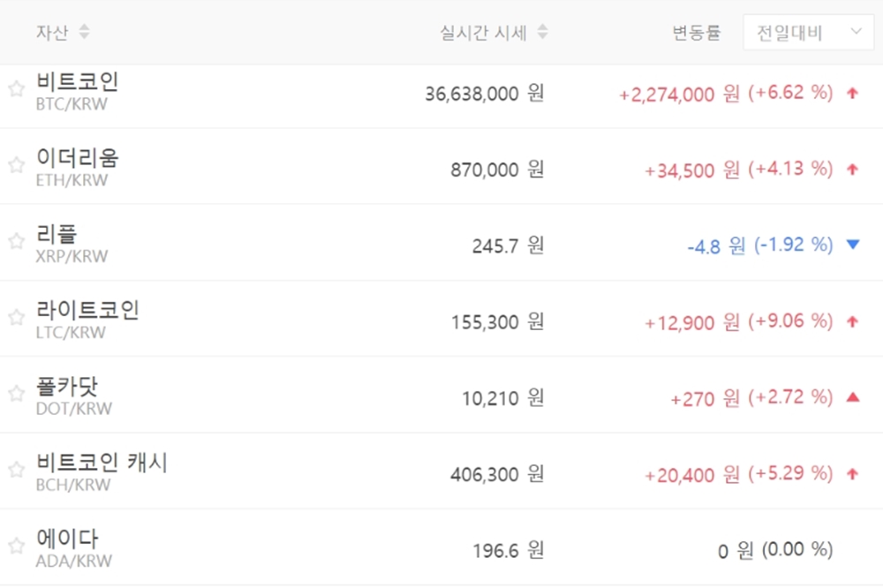
Task: Sort by 실시간 시세 price arrows
Action: tap(542, 33)
